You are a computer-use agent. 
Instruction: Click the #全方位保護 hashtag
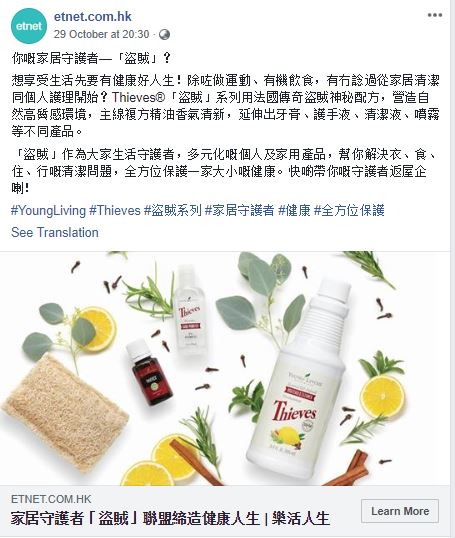click(349, 210)
